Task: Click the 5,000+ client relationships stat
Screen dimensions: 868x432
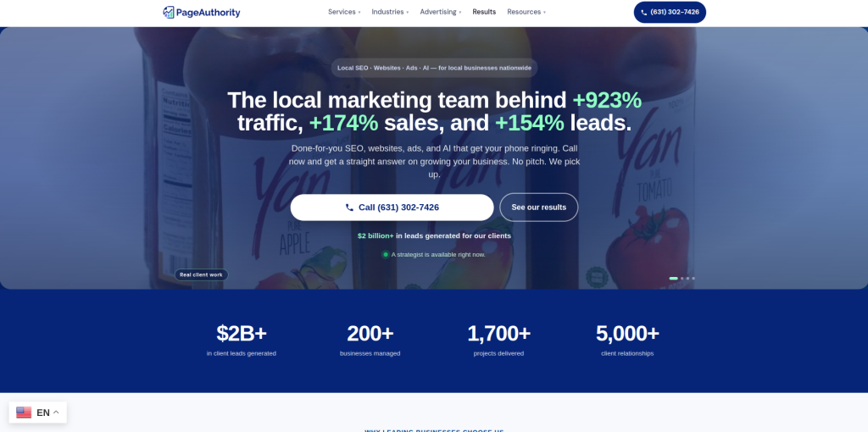Action: point(627,341)
